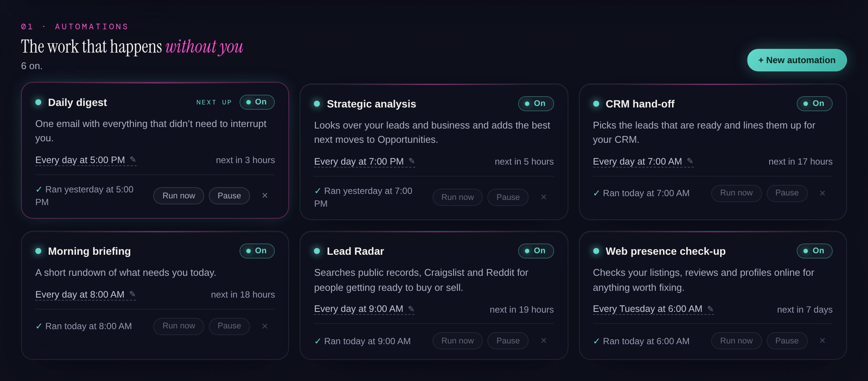
Task: Pause the Web presence check-up automation
Action: click(x=787, y=341)
